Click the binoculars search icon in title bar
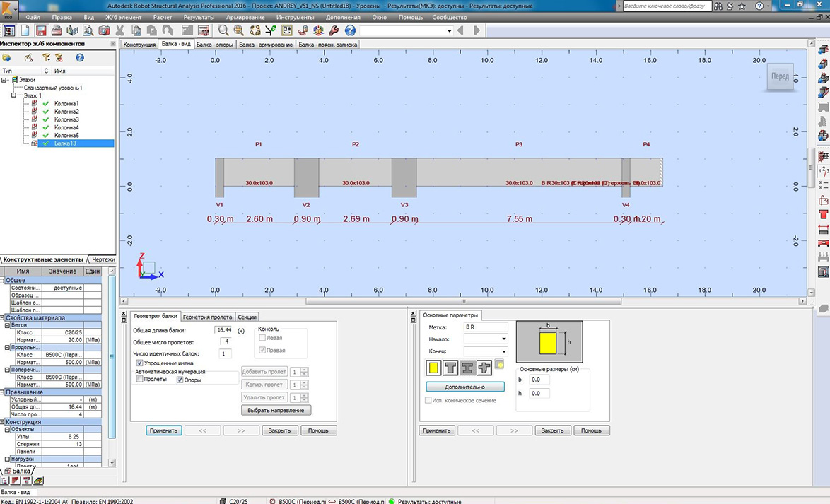Screen dimensions: 830x504 click(718, 6)
